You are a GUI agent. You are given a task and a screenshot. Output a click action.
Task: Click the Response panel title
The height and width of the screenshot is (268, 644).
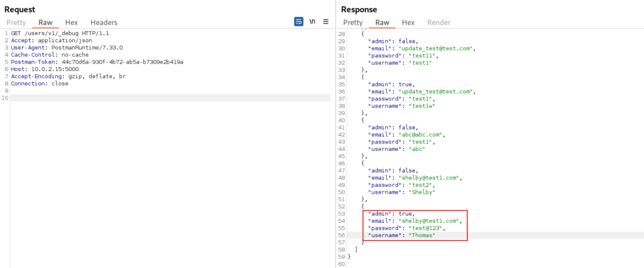(359, 9)
